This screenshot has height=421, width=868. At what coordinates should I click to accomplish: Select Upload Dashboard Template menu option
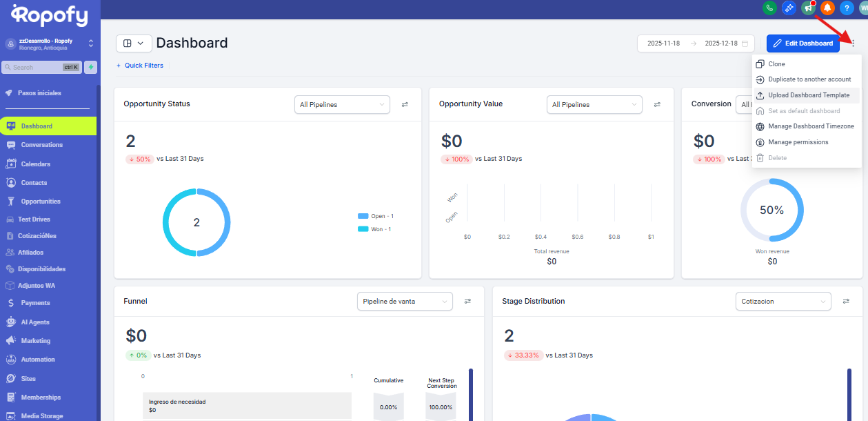[808, 95]
